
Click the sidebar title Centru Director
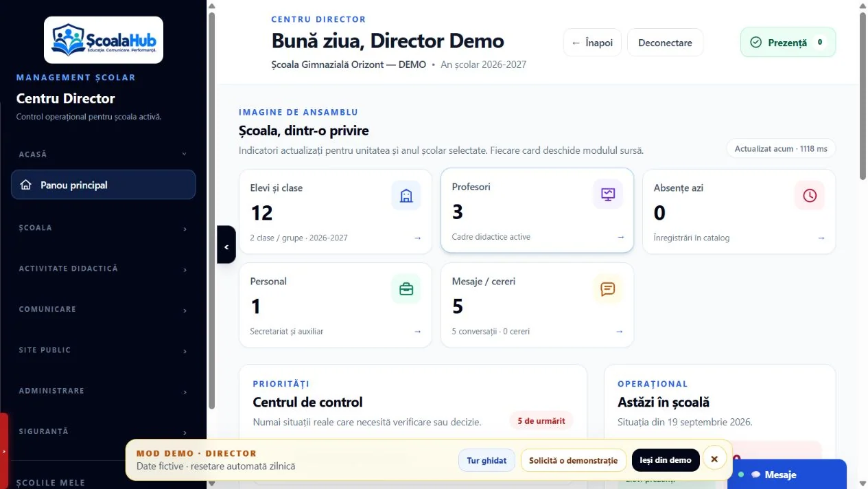66,98
